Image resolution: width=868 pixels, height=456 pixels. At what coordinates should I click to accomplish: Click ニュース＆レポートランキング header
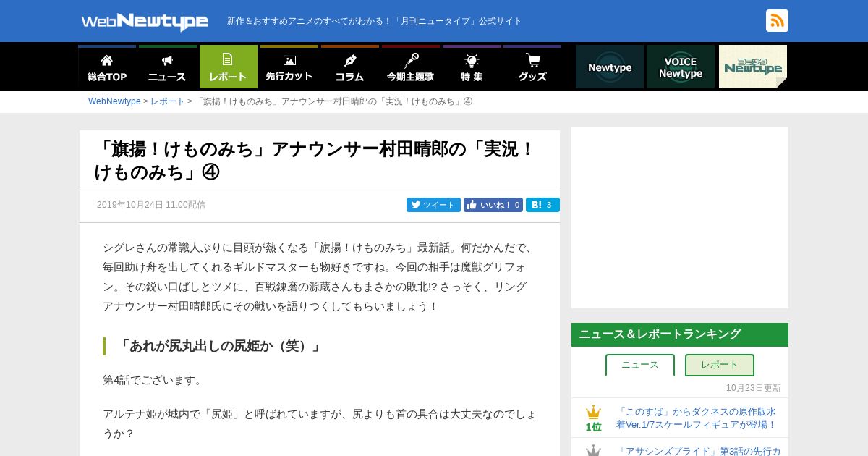(x=680, y=334)
